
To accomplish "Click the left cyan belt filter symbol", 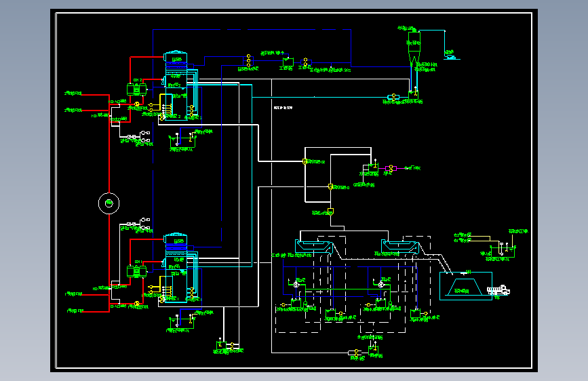I will point(314,246).
